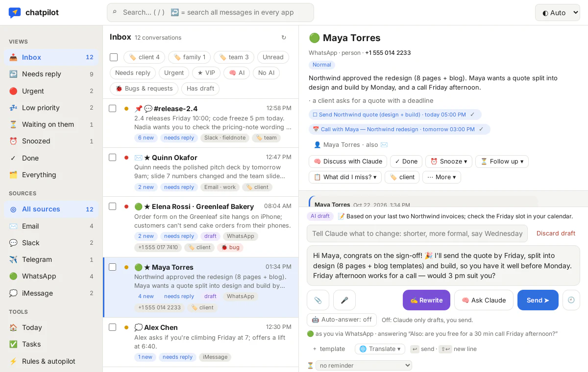588x372 pixels.
Task: Click email icon next to Maya Torres also
Action: [x=384, y=145]
